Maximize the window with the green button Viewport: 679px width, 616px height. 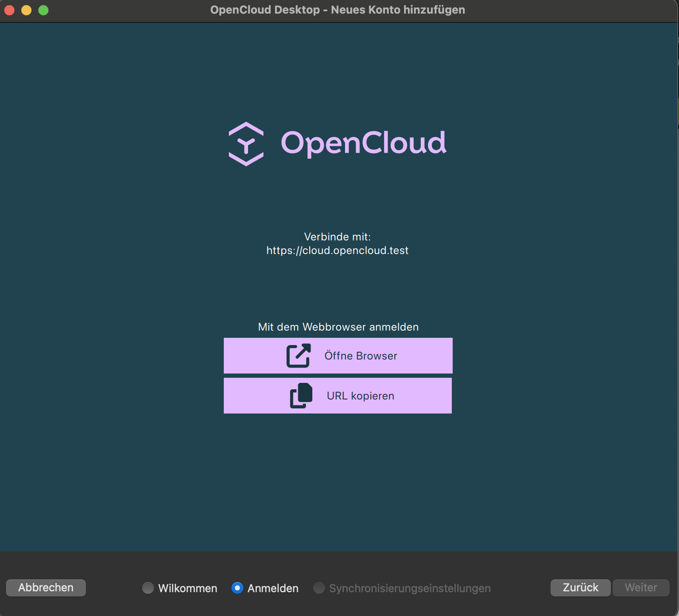tap(43, 10)
